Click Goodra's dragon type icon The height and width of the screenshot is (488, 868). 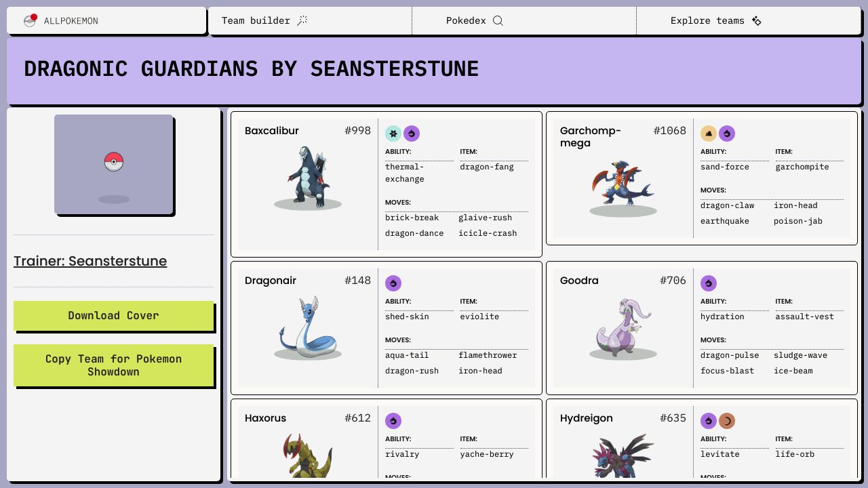coord(709,283)
